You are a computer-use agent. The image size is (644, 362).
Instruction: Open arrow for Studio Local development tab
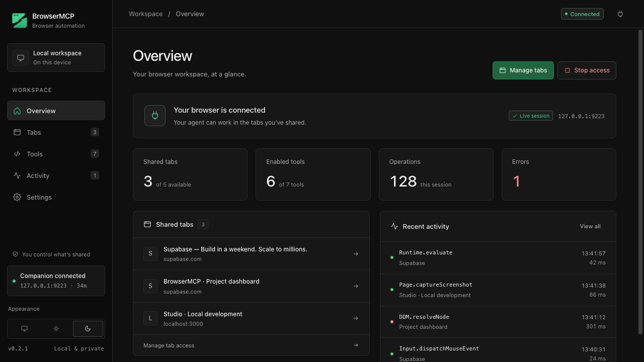(x=356, y=318)
